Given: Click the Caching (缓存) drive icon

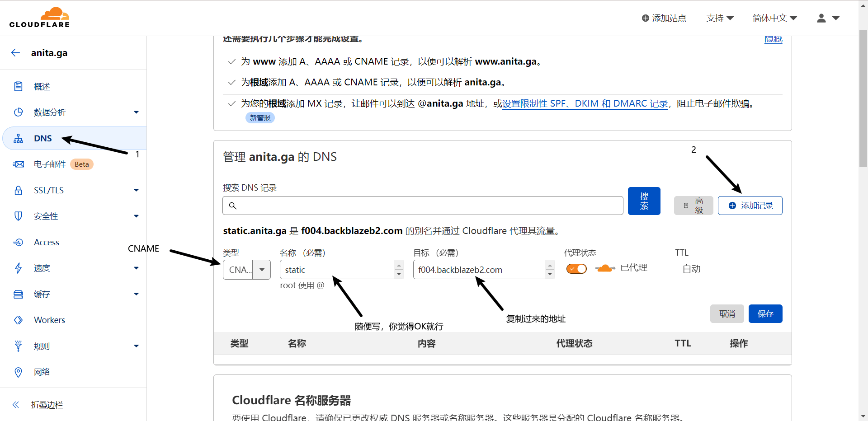Looking at the screenshot, I should (18, 294).
